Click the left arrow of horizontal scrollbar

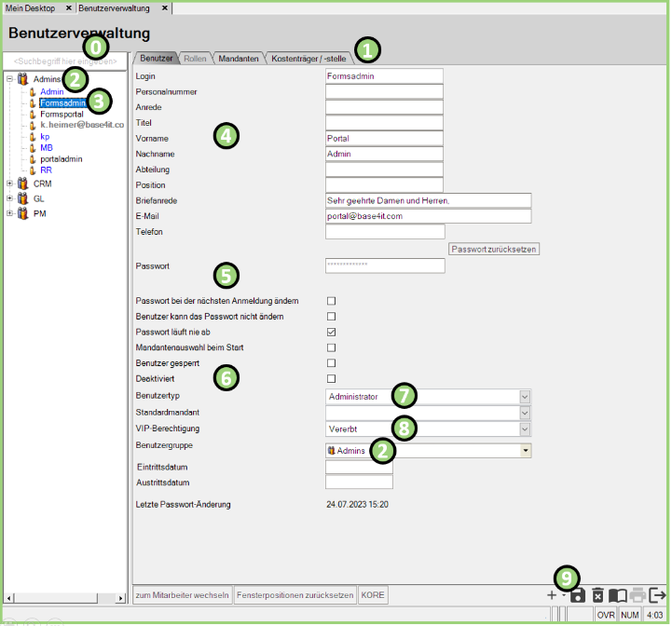pos(8,595)
